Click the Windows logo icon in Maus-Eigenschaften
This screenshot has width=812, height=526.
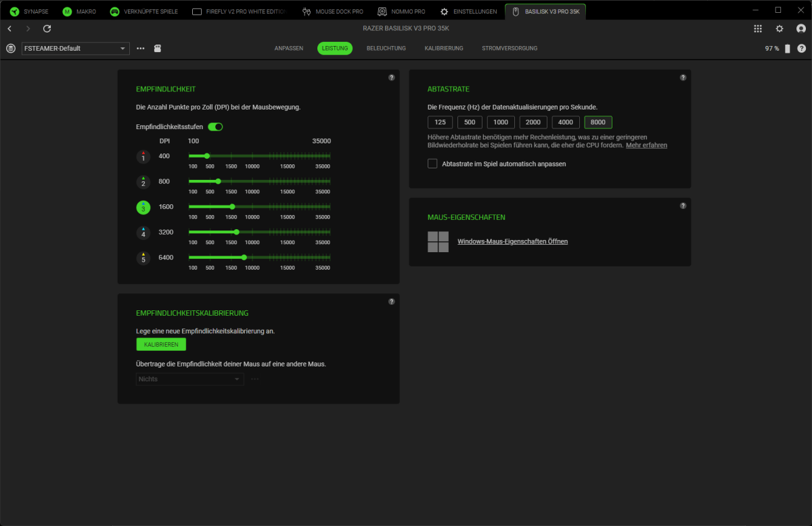coord(438,241)
